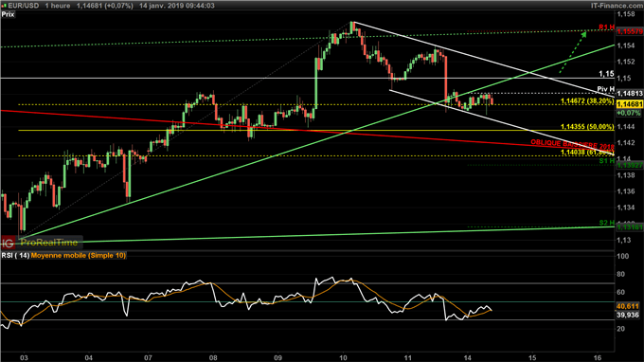Image resolution: width=644 pixels, height=362 pixels.
Task: Click the date 10 on time axis
Action: [x=344, y=357]
